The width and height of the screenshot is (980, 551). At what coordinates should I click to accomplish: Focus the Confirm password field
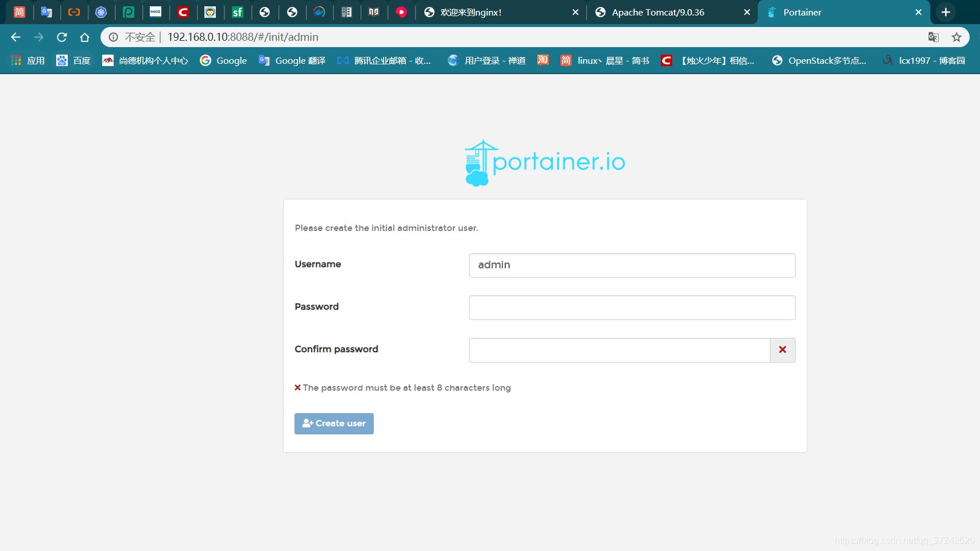click(x=619, y=350)
